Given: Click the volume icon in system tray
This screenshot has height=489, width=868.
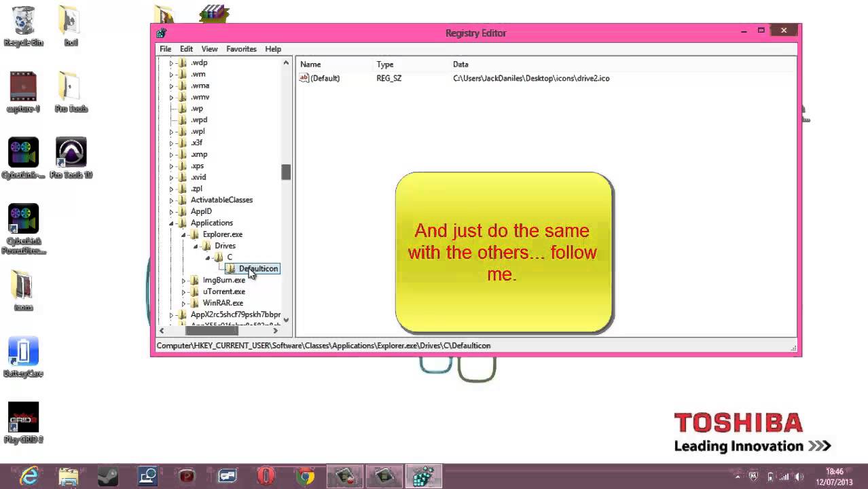Looking at the screenshot, I should point(799,477).
